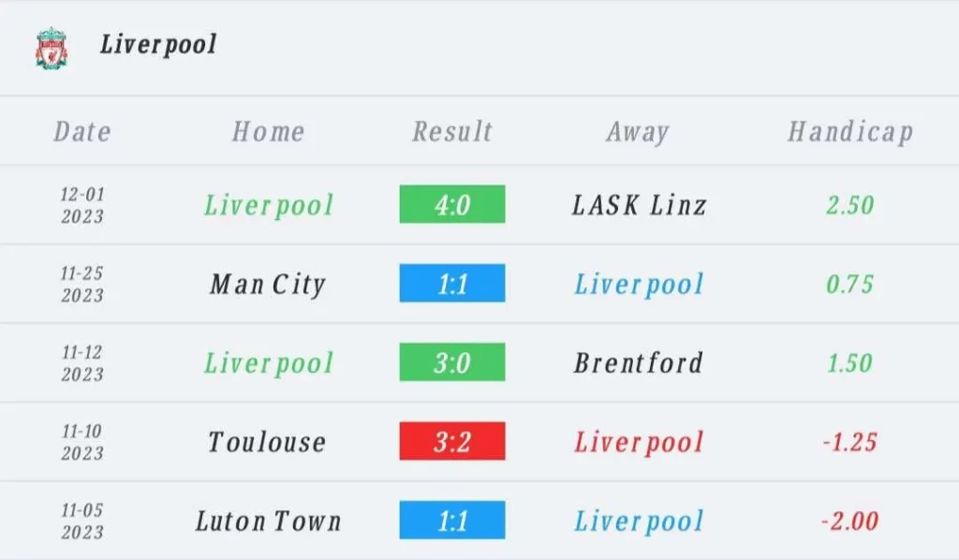Click the green 3:0 Brentford result badge
959x560 pixels.
[x=452, y=361]
